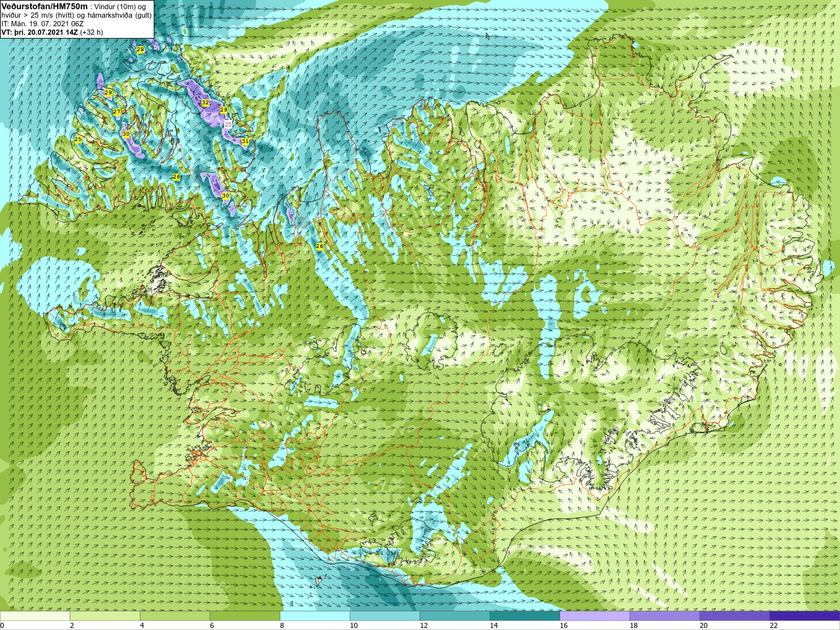
Task: Click the legend scale number 22
Action: [x=774, y=625]
